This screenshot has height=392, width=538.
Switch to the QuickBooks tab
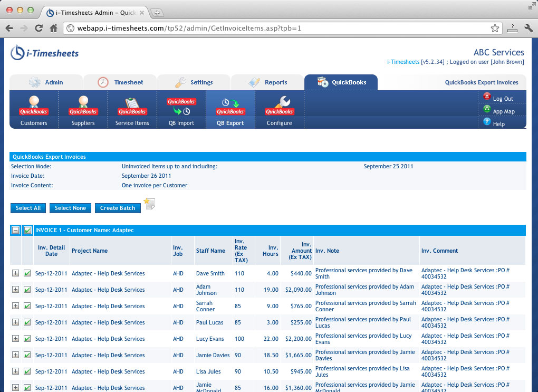(x=341, y=82)
